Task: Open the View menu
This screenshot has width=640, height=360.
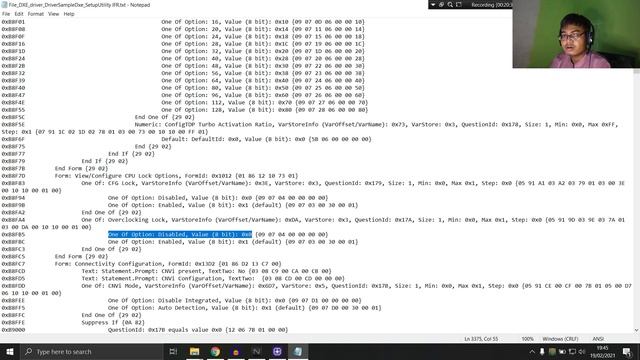Action: pos(53,14)
